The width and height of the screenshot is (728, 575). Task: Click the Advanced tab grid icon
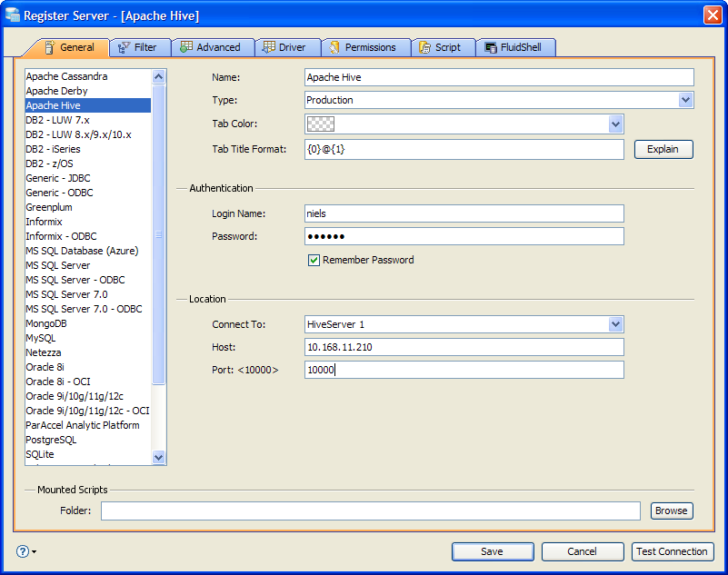(186, 47)
